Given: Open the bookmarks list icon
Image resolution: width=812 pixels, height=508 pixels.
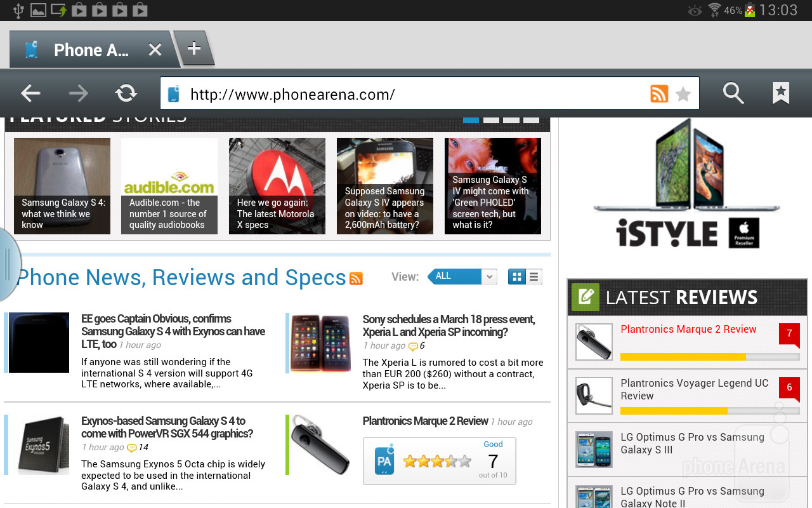Looking at the screenshot, I should point(781,93).
